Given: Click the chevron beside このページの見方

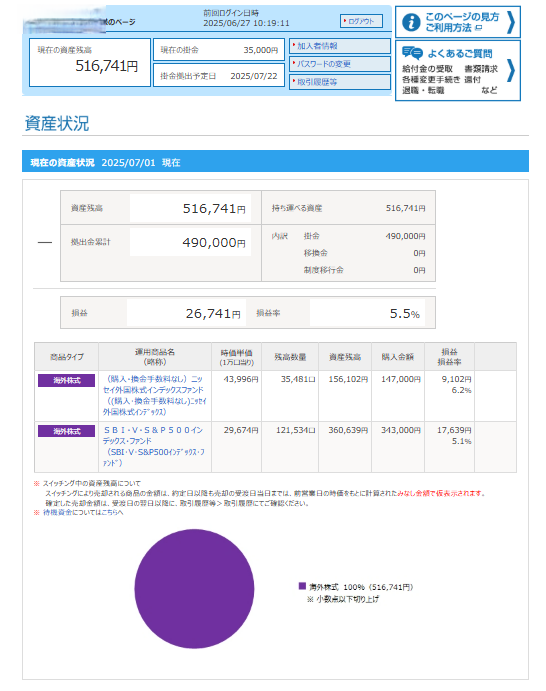Looking at the screenshot, I should pos(511,22).
